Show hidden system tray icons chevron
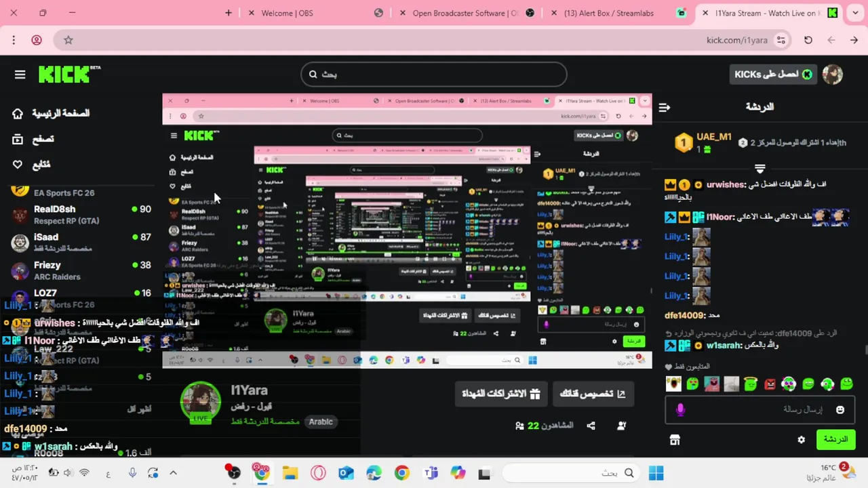This screenshot has height=488, width=868. point(173,473)
